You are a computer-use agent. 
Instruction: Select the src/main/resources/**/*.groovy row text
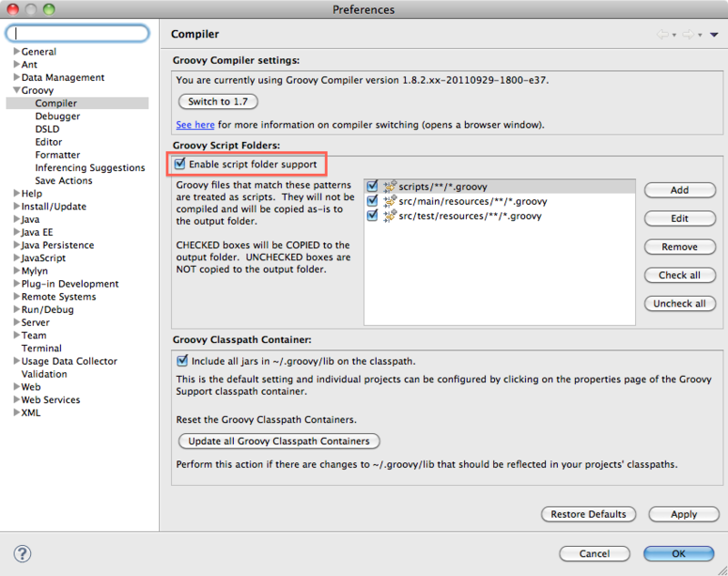[x=472, y=201]
